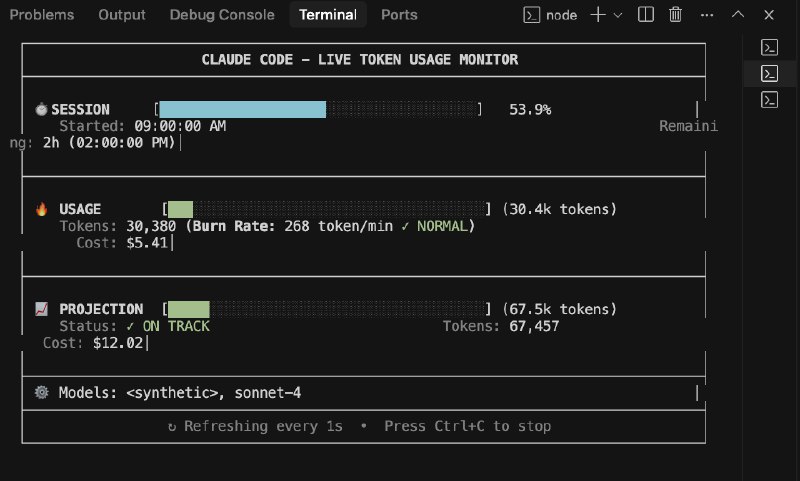Image resolution: width=800 pixels, height=481 pixels.
Task: Click the 'ON TRACK' status text
Action: [x=176, y=326]
